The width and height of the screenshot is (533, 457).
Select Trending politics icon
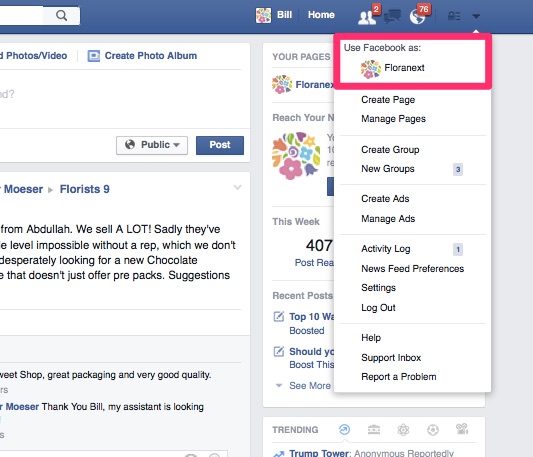tap(374, 430)
